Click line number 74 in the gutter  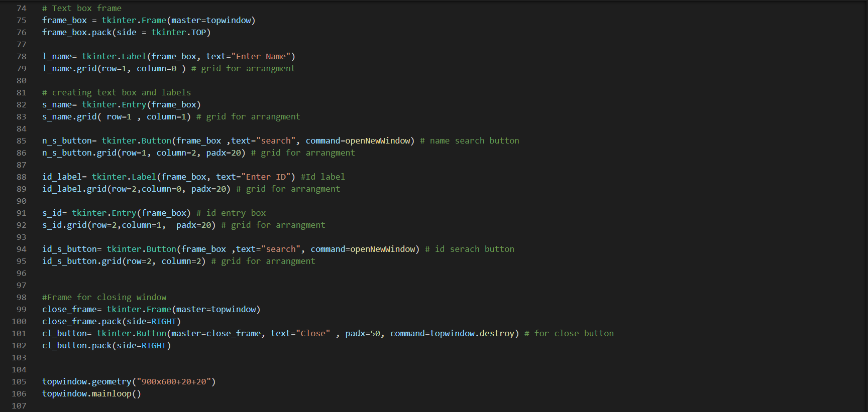click(x=21, y=8)
